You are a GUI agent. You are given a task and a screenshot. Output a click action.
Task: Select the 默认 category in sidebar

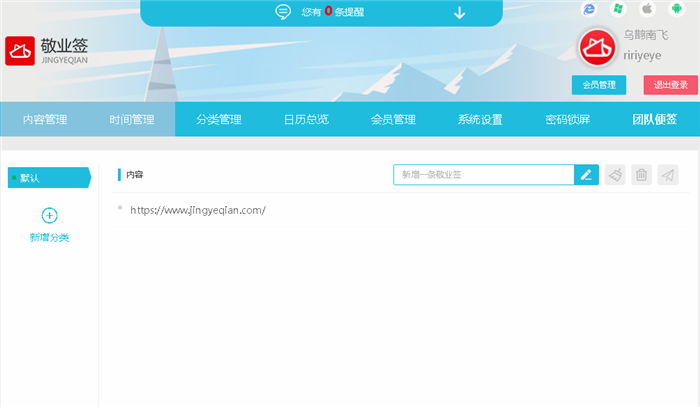(49, 178)
